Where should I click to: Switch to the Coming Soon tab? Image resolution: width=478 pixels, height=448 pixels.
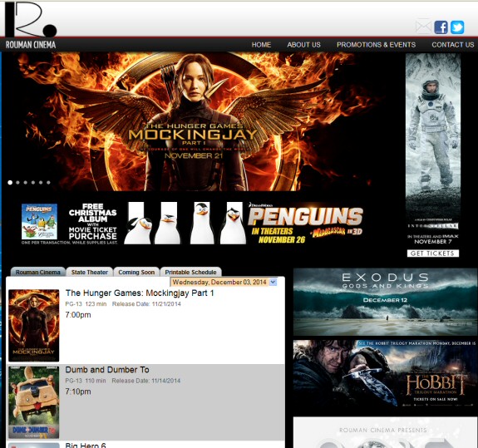pyautogui.click(x=136, y=272)
